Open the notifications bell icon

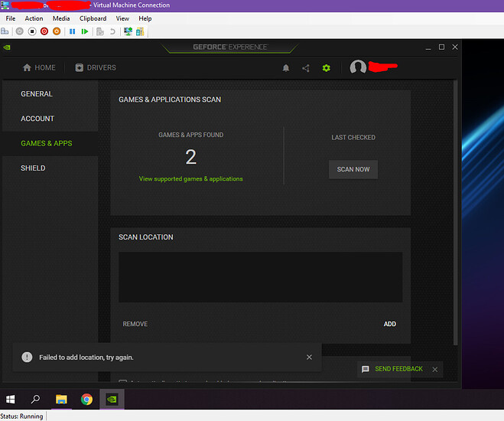click(286, 68)
